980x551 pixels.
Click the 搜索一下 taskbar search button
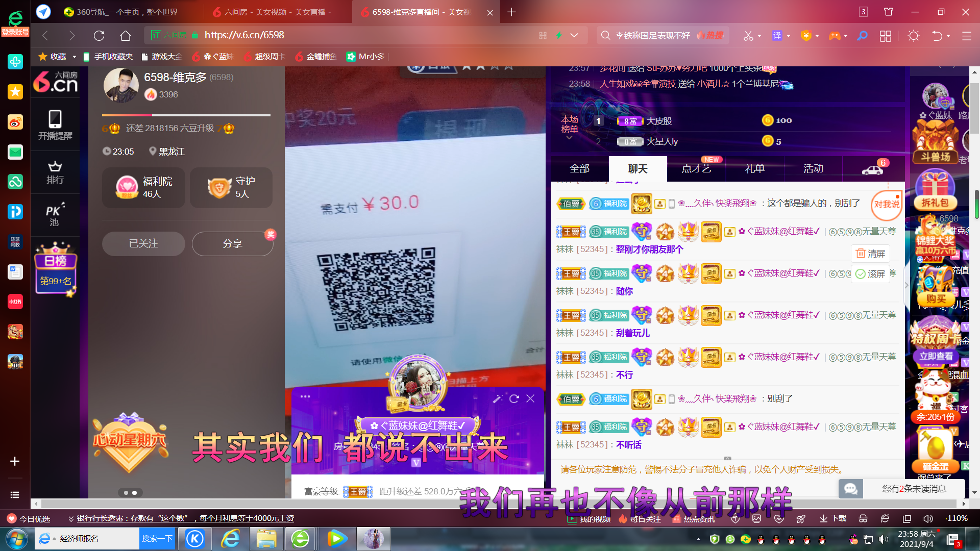click(x=157, y=539)
